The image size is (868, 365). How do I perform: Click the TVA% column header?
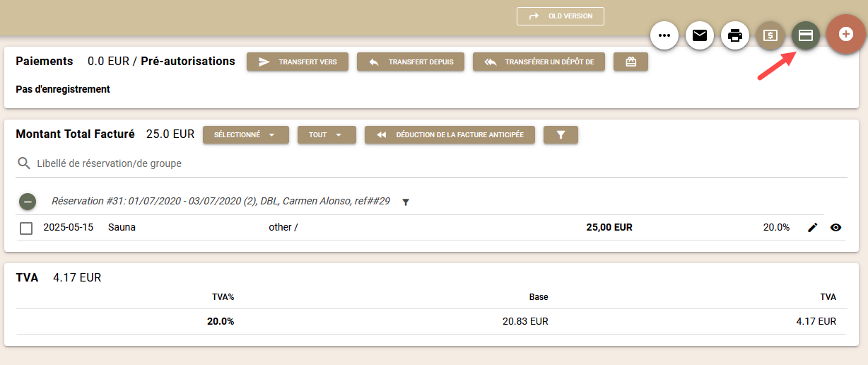(223, 297)
